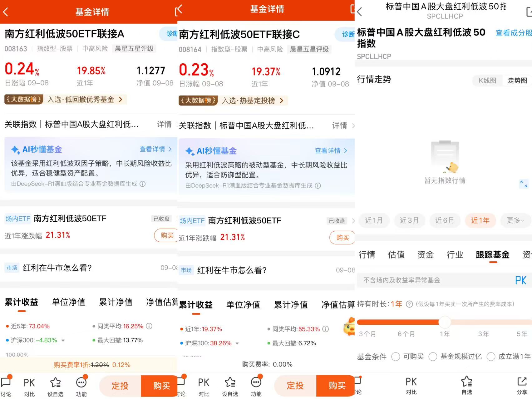Switch to 单位净值 tab in 联接C

pos(243,305)
